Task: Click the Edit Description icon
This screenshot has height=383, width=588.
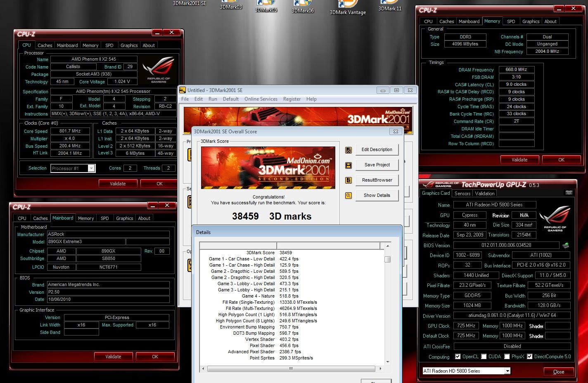Action: point(349,150)
